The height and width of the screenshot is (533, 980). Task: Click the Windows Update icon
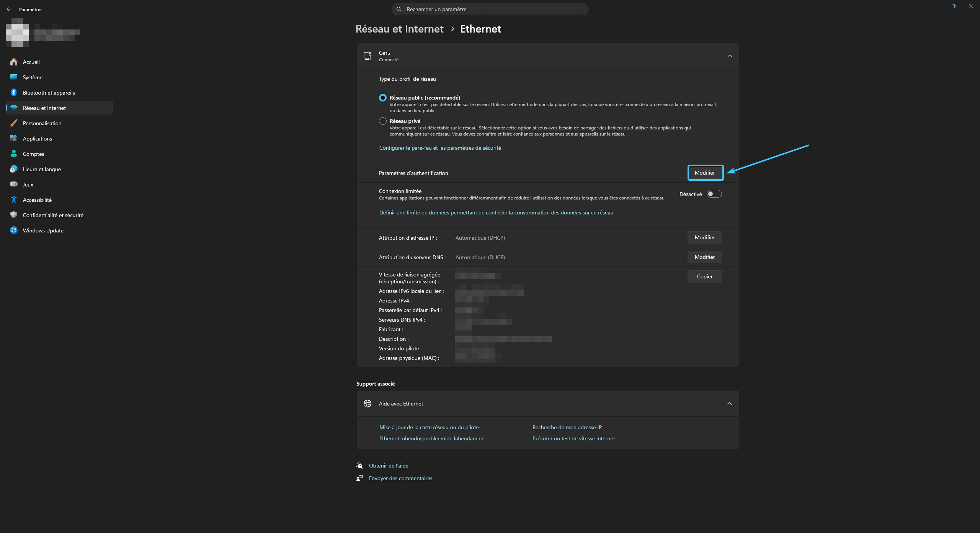point(14,230)
